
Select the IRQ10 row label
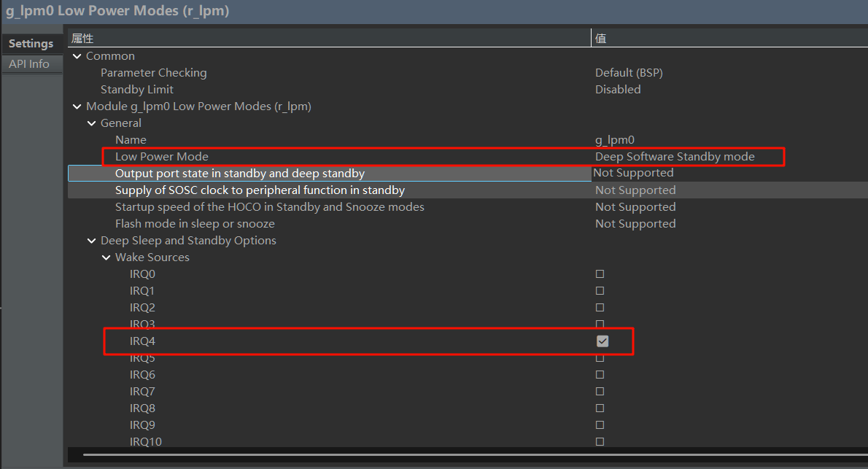coord(146,441)
